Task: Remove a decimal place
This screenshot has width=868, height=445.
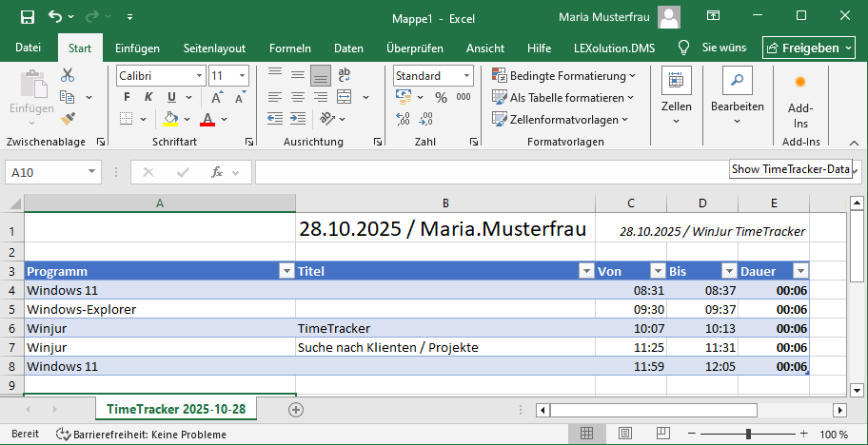Action: (x=425, y=118)
